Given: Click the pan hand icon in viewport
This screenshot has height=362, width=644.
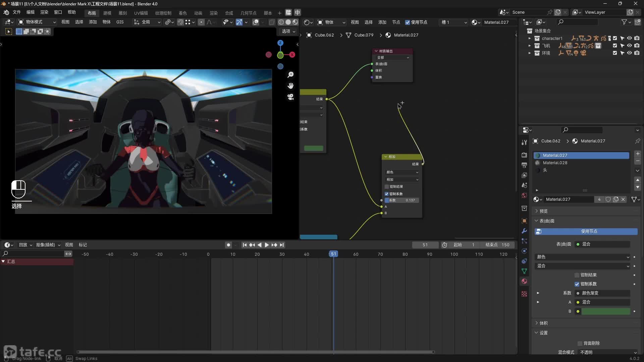Looking at the screenshot, I should click(290, 86).
